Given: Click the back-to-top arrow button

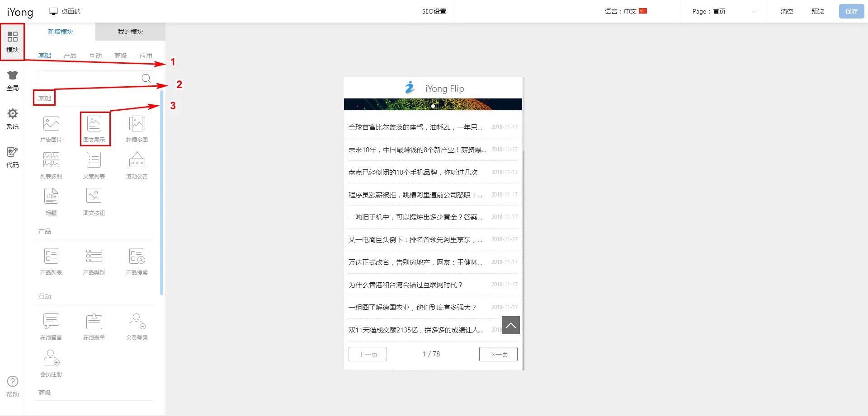Looking at the screenshot, I should coord(510,325).
